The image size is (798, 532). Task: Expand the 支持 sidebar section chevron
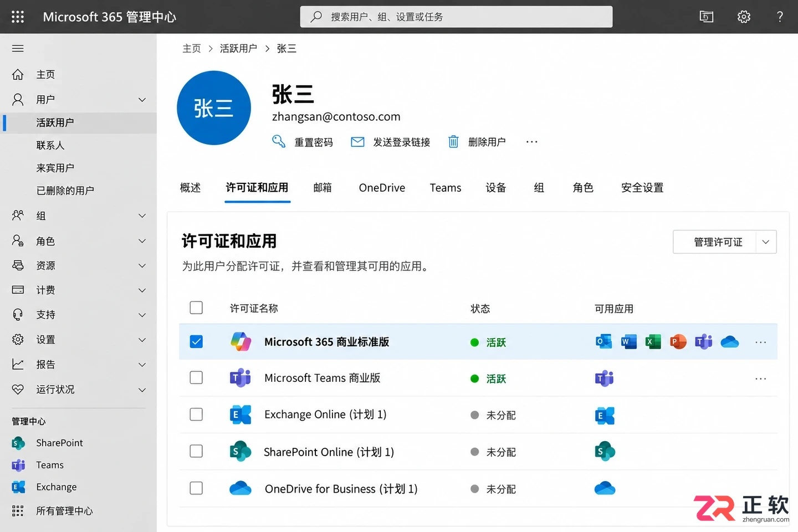point(142,315)
